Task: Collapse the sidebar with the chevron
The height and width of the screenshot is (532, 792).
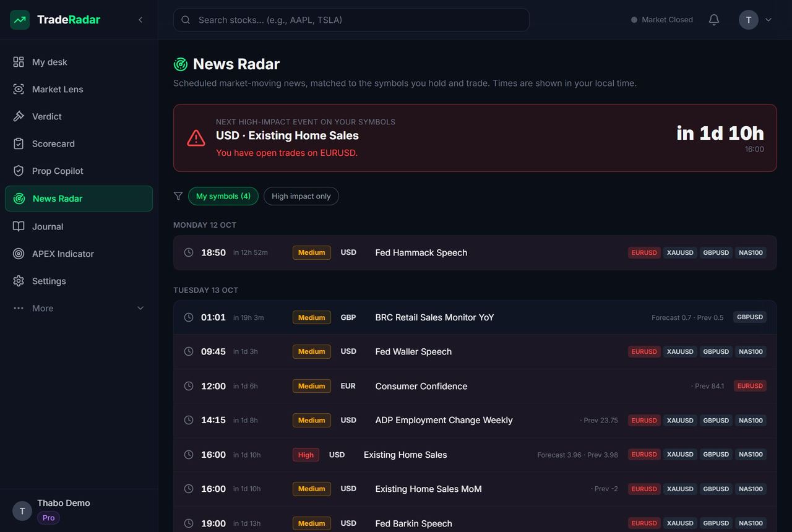Action: [x=140, y=20]
